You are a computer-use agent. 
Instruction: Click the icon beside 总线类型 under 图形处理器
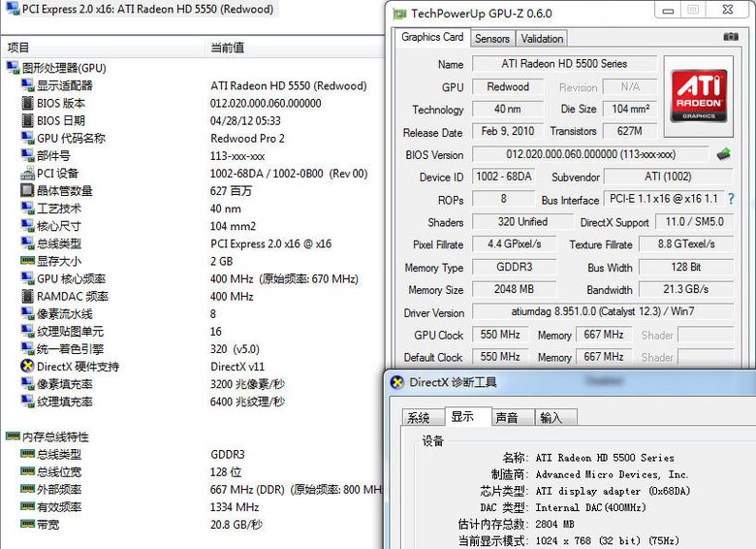27,243
